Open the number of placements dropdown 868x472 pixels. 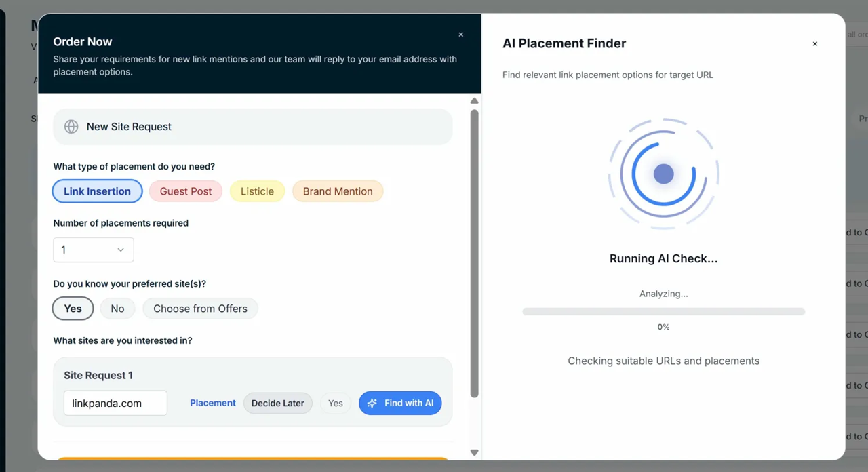93,250
